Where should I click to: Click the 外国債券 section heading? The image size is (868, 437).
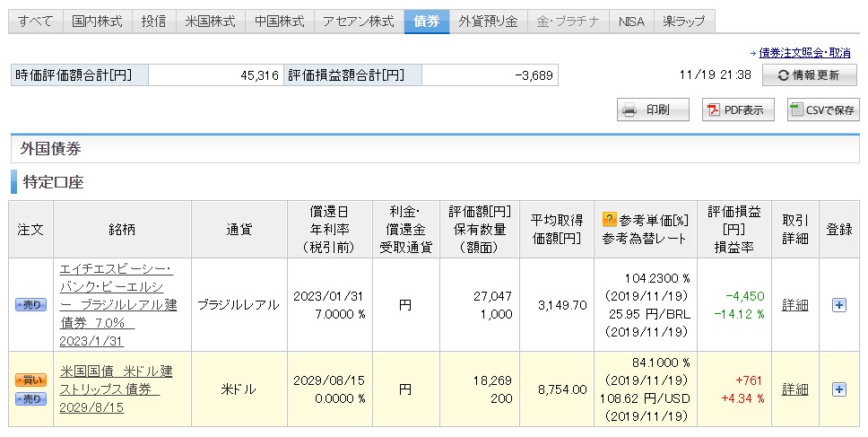coord(51,148)
